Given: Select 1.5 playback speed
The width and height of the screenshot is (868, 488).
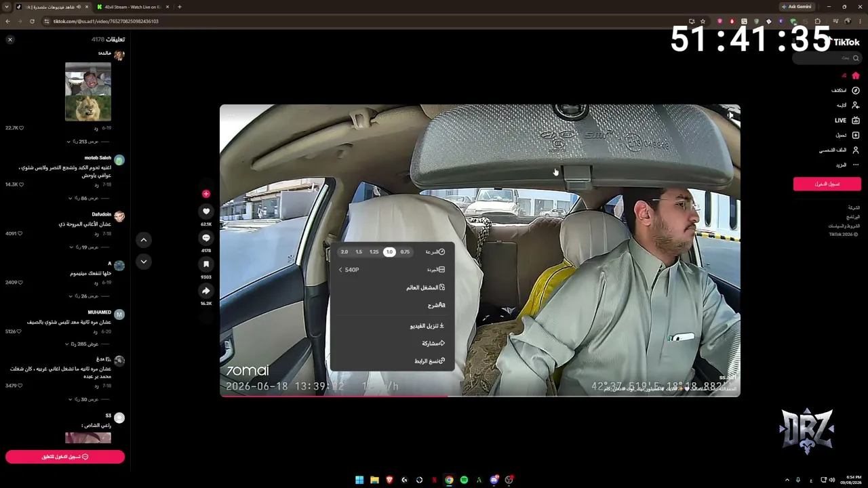Looking at the screenshot, I should coord(359,252).
